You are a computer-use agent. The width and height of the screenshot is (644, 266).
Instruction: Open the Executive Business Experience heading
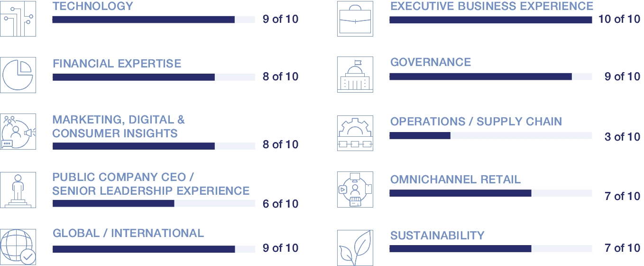(491, 7)
